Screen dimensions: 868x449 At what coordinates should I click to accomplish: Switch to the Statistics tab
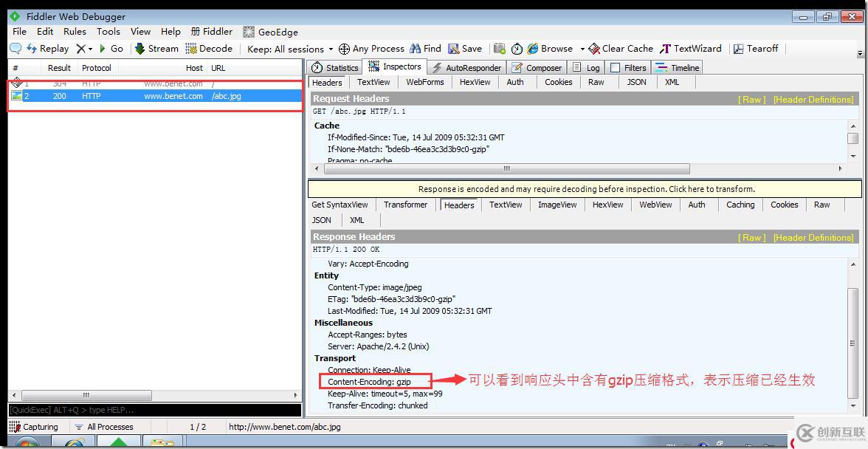(335, 67)
